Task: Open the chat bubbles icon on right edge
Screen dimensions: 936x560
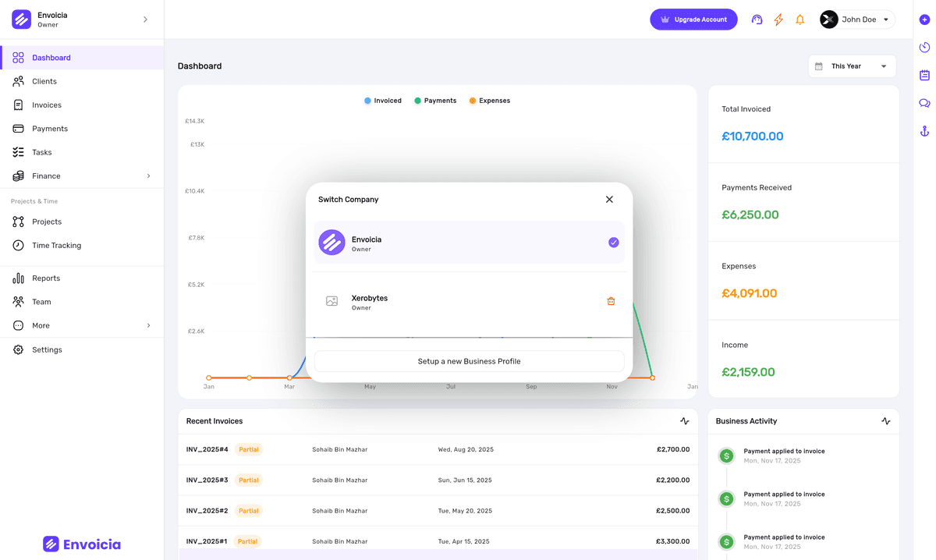Action: pos(924,102)
